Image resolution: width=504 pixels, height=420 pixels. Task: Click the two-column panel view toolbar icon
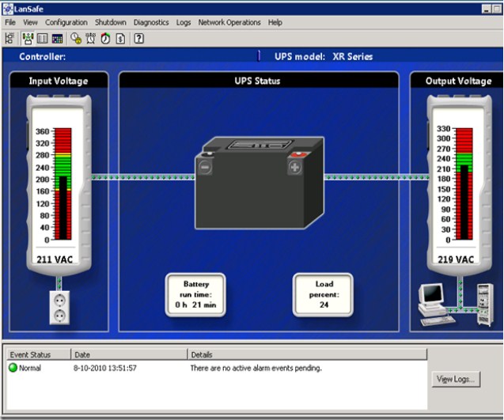point(43,38)
